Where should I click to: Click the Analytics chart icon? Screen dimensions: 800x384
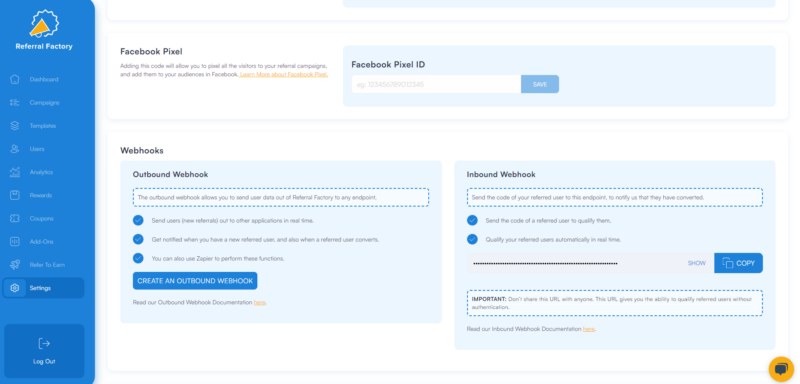tap(15, 172)
